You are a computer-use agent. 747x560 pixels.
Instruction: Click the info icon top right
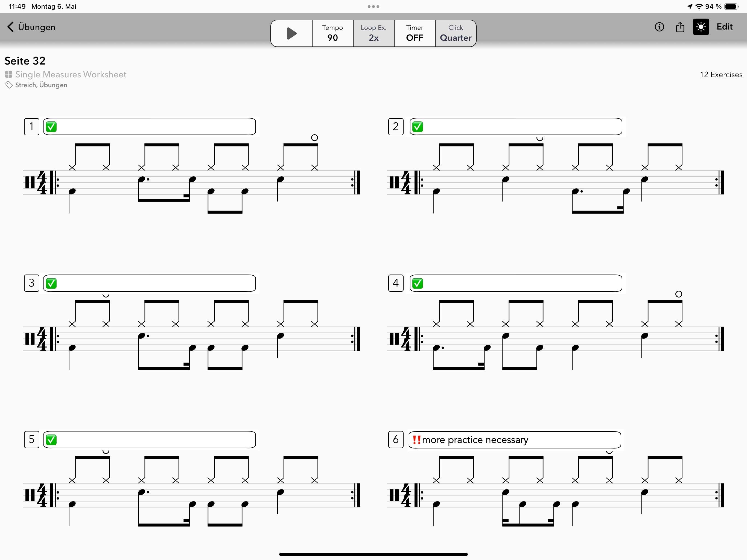pyautogui.click(x=659, y=28)
